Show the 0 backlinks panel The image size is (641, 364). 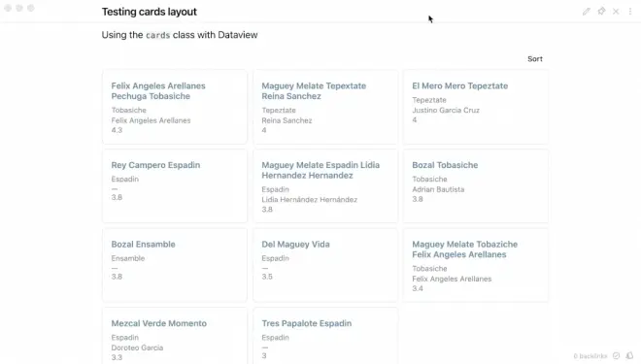click(x=590, y=356)
